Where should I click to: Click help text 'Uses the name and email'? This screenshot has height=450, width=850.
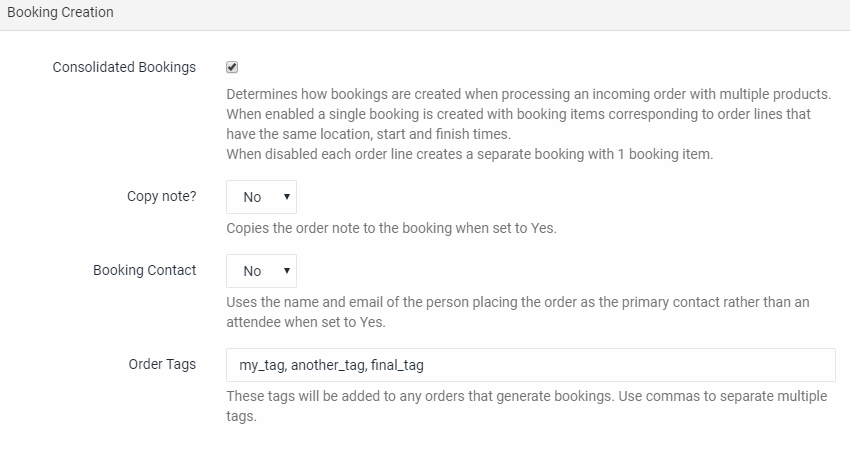point(518,312)
